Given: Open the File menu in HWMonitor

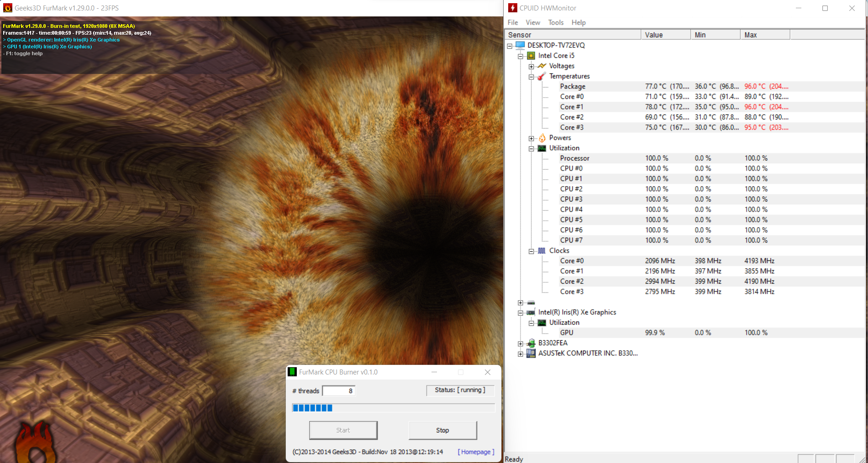Looking at the screenshot, I should (513, 22).
